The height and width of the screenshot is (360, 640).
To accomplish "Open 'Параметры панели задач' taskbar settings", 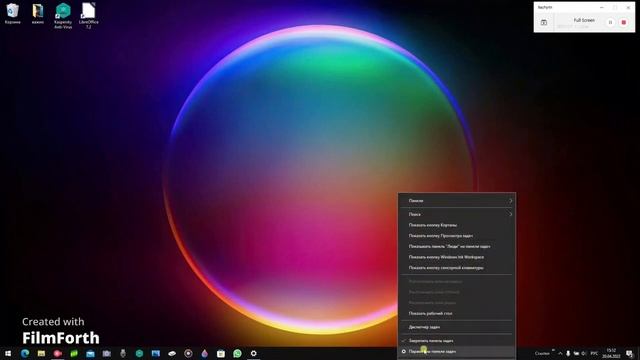I will point(456,351).
